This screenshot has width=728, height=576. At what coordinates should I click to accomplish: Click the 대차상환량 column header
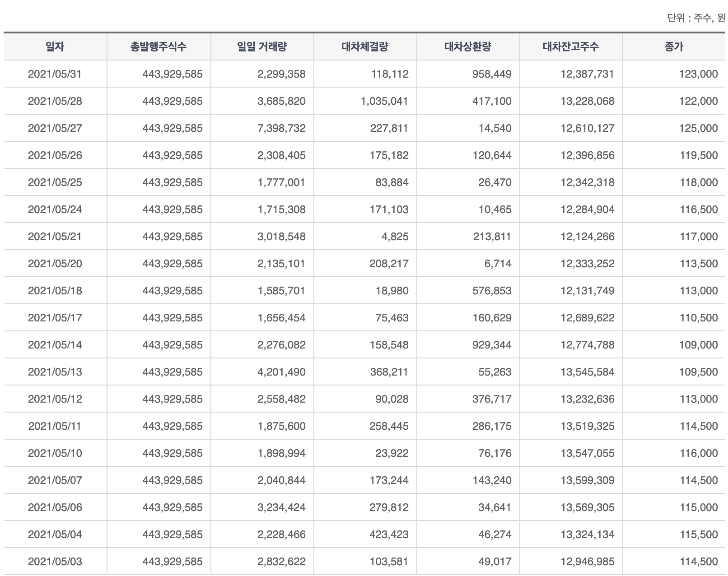[468, 46]
